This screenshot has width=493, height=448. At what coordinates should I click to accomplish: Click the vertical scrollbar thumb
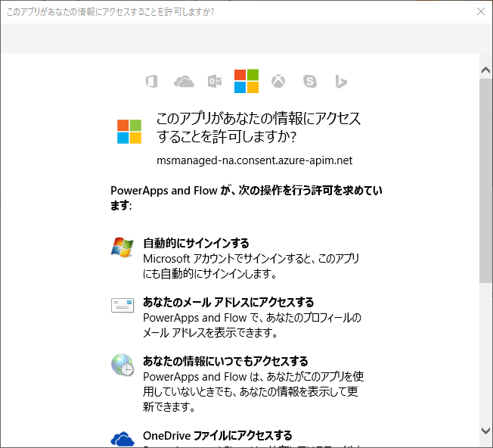click(x=485, y=181)
